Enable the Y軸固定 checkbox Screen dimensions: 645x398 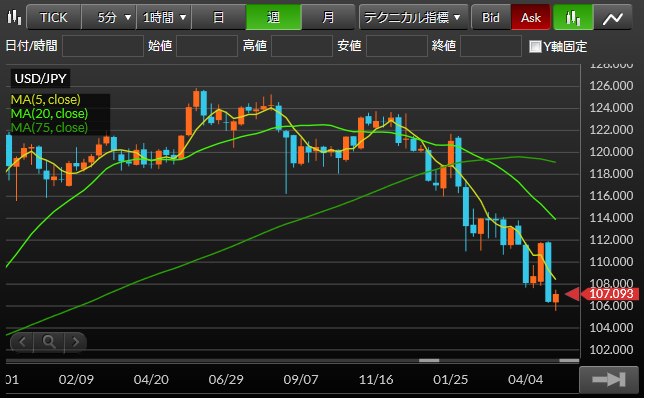pyautogui.click(x=535, y=46)
